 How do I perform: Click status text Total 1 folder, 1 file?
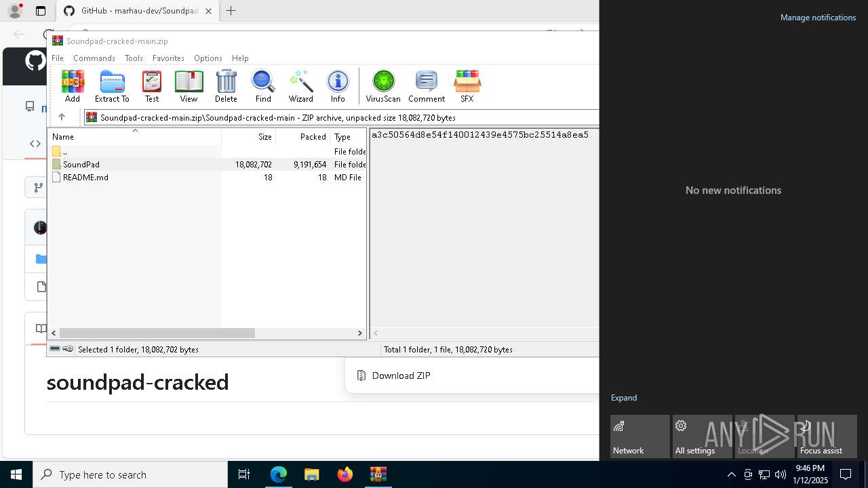tap(448, 350)
